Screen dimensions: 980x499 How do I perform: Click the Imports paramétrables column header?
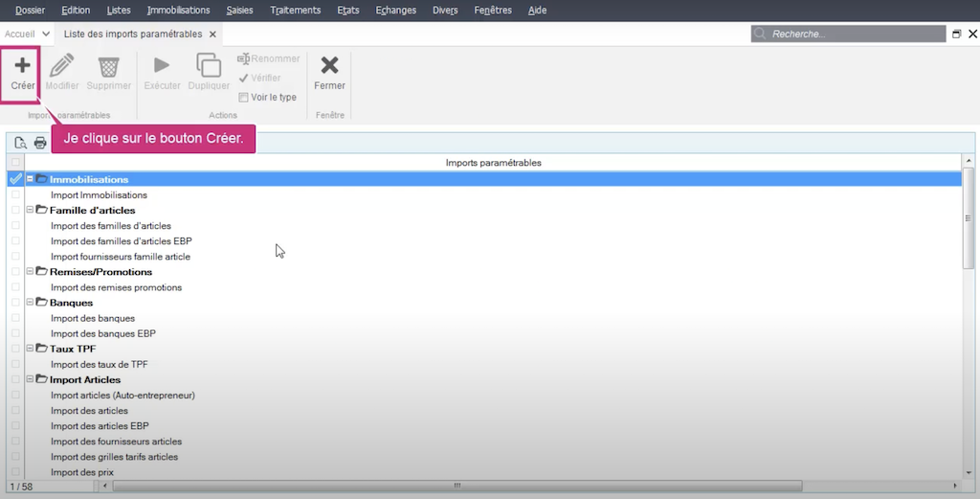coord(493,163)
